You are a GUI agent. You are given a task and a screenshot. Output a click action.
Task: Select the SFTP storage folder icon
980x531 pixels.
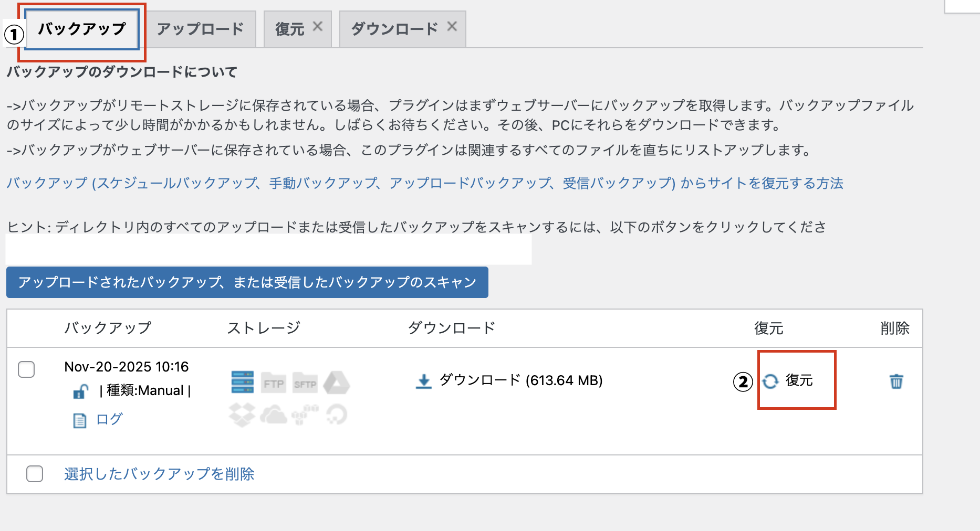305,383
